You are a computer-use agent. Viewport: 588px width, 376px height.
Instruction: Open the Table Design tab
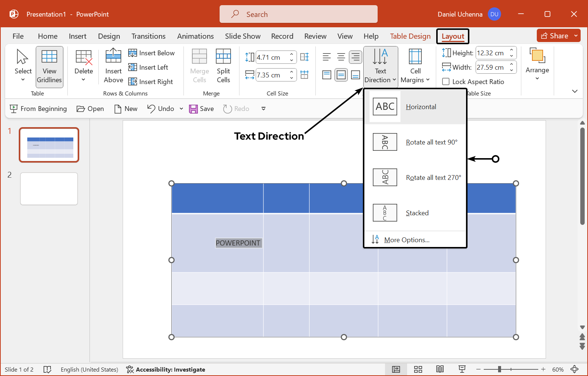point(410,36)
